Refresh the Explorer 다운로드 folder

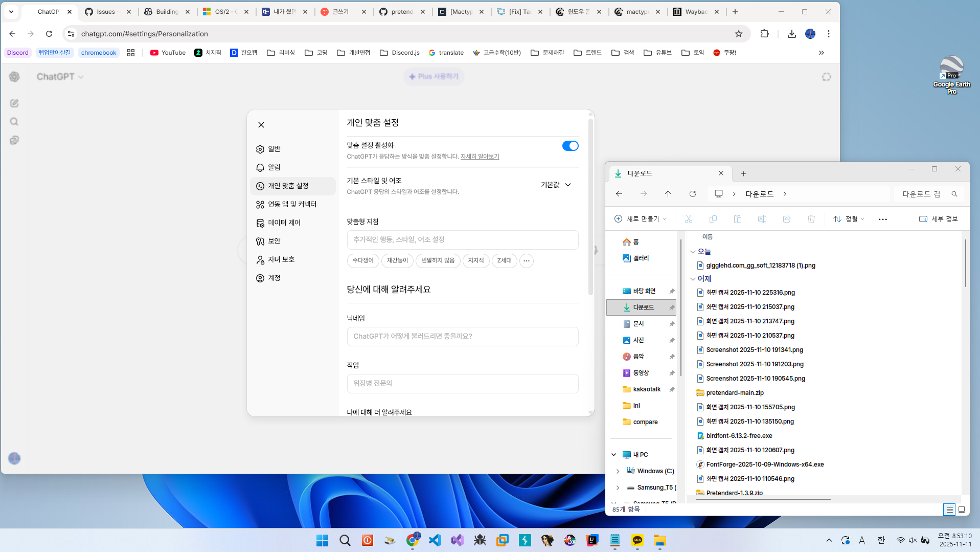(692, 194)
